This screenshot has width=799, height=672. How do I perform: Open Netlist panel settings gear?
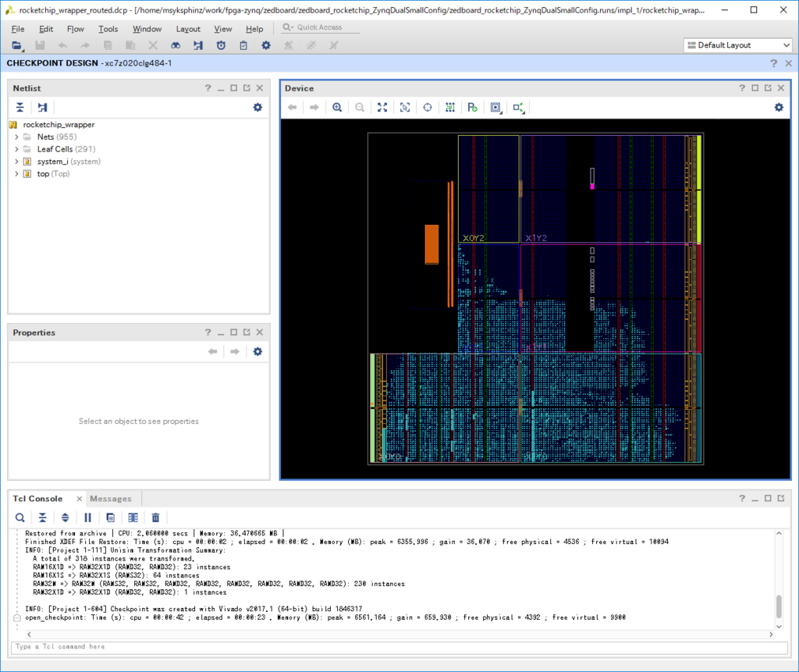click(257, 108)
